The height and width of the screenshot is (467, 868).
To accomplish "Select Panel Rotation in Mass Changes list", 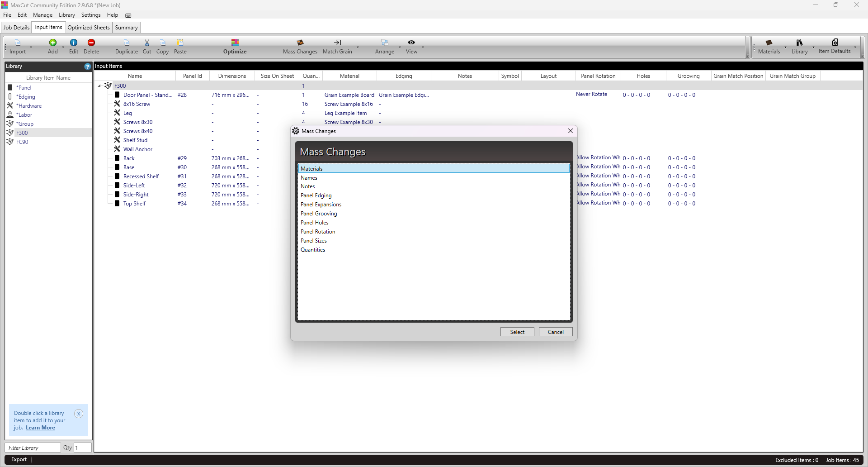I will pyautogui.click(x=434, y=232).
